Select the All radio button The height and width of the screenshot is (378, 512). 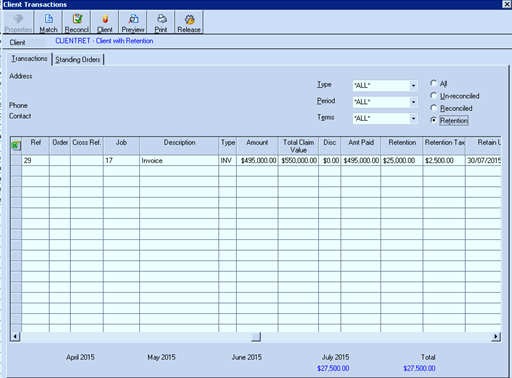(433, 83)
